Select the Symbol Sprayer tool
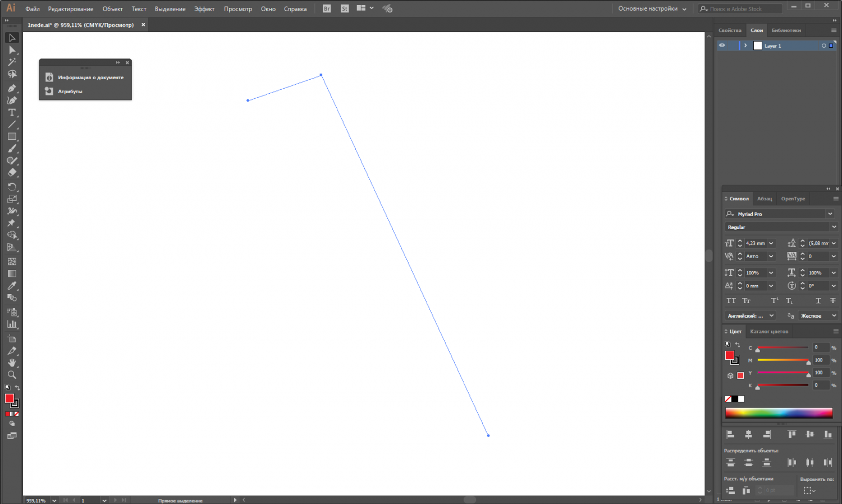This screenshot has width=842, height=504. pyautogui.click(x=12, y=311)
